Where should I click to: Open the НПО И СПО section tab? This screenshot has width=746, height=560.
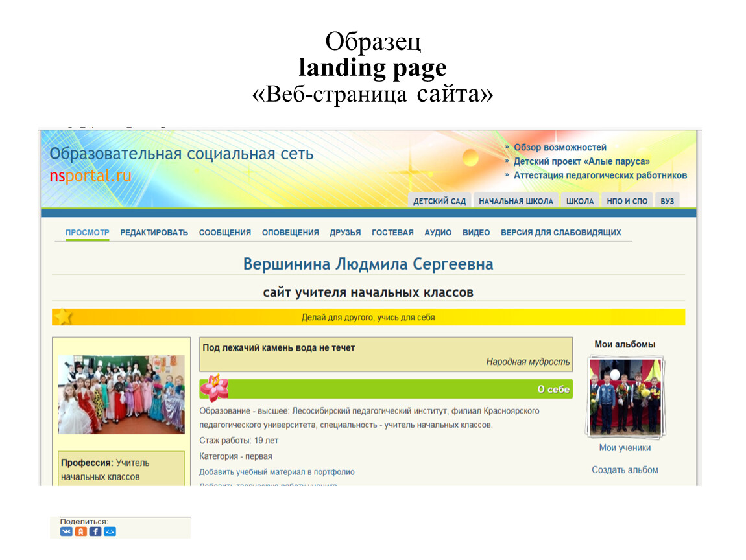click(627, 201)
